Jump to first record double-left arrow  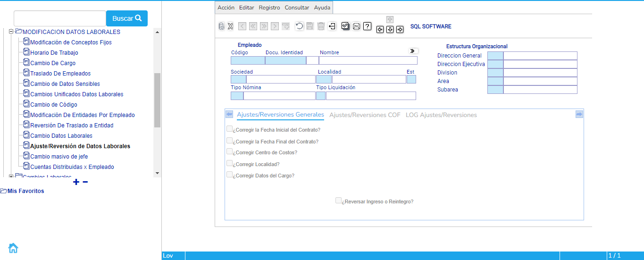[x=253, y=26]
